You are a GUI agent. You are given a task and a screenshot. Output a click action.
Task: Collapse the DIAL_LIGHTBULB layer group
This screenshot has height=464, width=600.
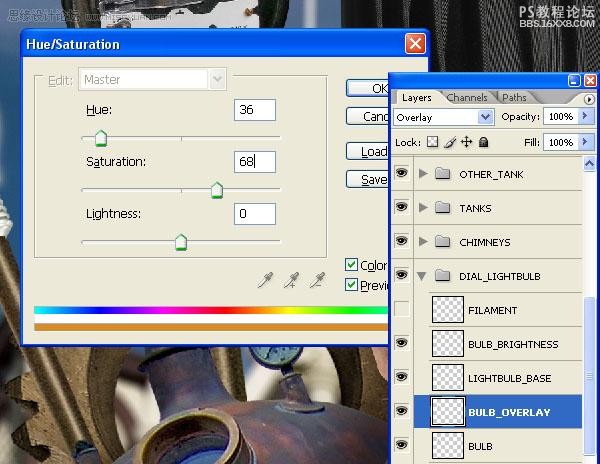(x=422, y=276)
